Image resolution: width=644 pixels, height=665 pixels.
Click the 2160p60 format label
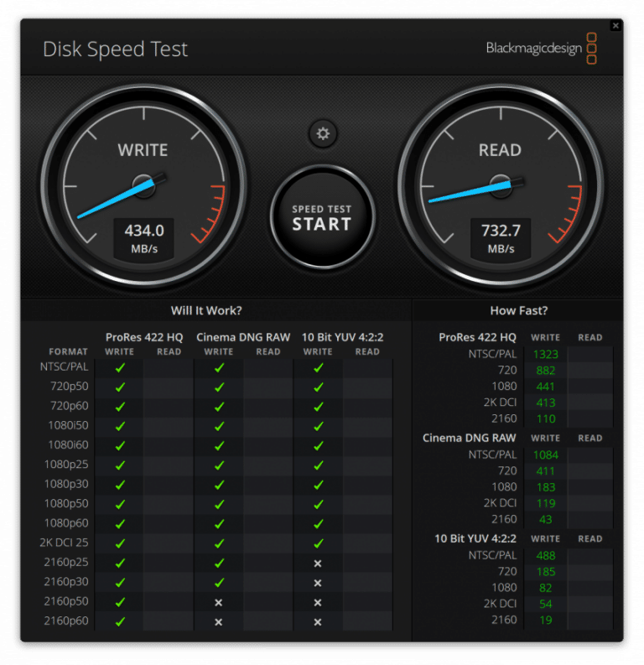[x=66, y=621]
